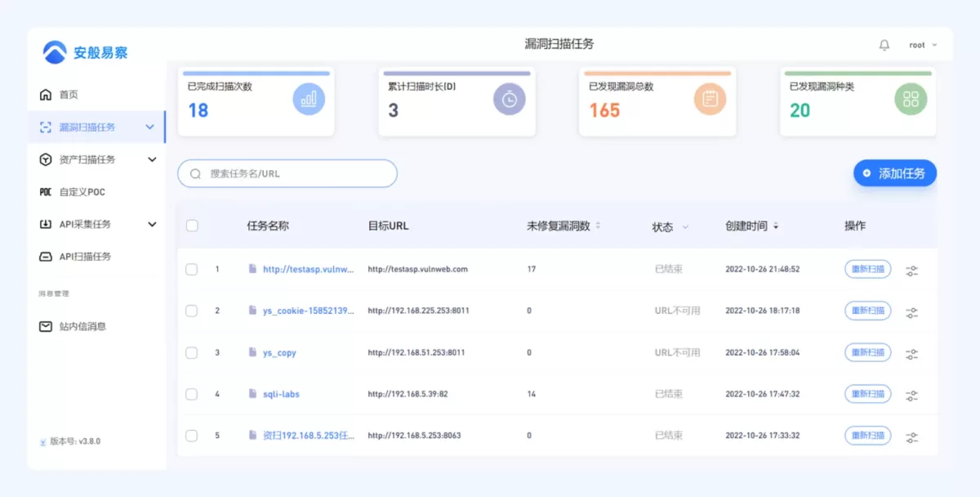The height and width of the screenshot is (497, 980).
Task: Click the download icon beside API采集任务
Action: pos(46,224)
